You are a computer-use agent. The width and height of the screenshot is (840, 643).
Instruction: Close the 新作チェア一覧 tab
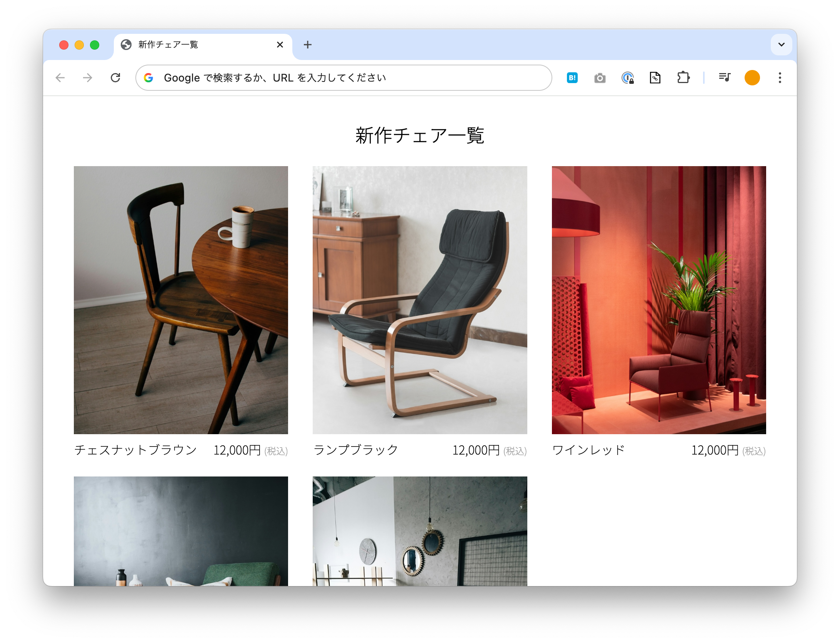click(280, 45)
